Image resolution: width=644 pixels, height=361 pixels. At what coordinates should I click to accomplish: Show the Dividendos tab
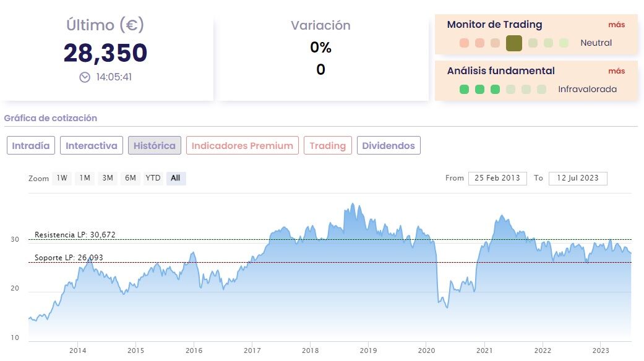pos(389,146)
